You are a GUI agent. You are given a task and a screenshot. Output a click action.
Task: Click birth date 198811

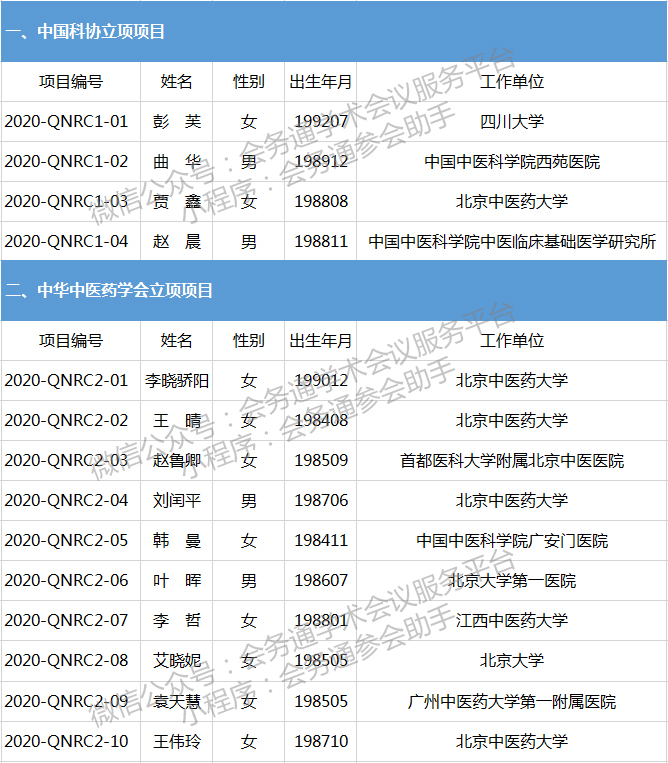click(x=321, y=241)
